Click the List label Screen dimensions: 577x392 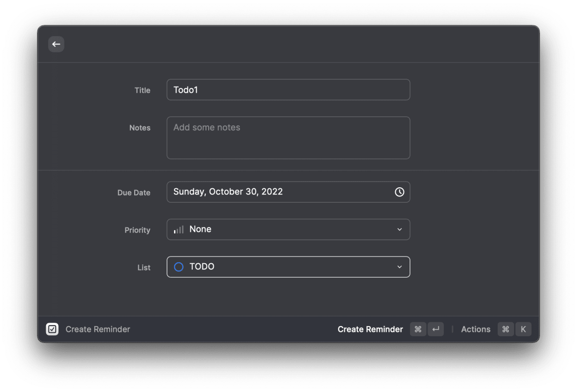144,268
